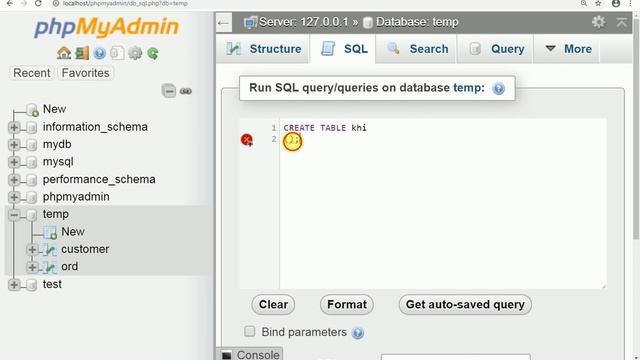Click browser zoom magnifier icon
This screenshot has height=360, width=640.
pyautogui.click(x=584, y=3)
